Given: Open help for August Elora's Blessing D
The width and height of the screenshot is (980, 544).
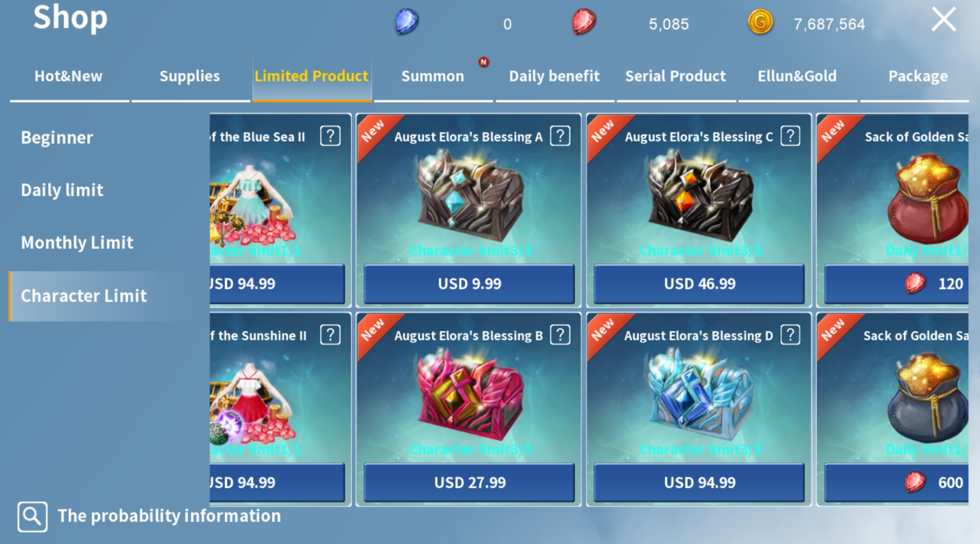Looking at the screenshot, I should click(x=790, y=335).
